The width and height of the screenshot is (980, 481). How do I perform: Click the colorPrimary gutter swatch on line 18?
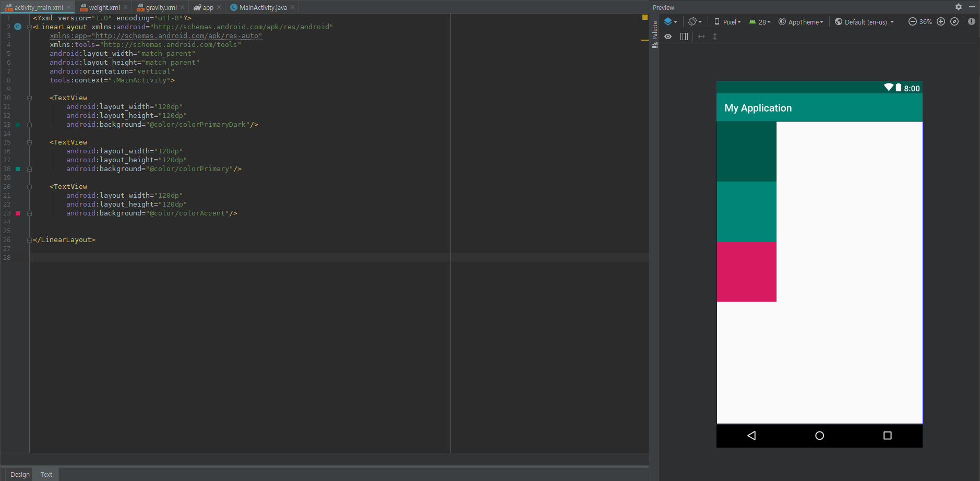point(18,169)
